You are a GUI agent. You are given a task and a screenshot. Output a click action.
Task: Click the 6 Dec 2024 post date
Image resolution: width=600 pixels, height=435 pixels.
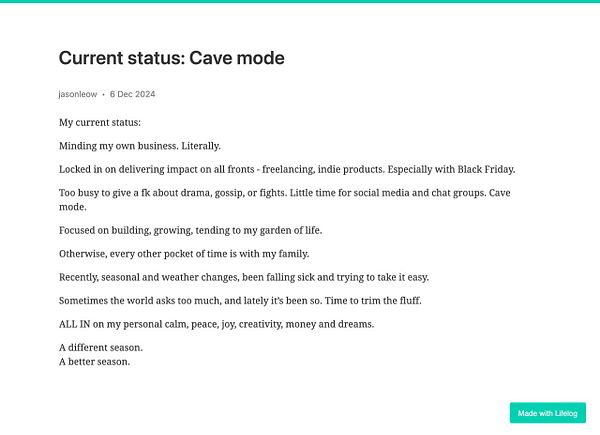click(132, 94)
